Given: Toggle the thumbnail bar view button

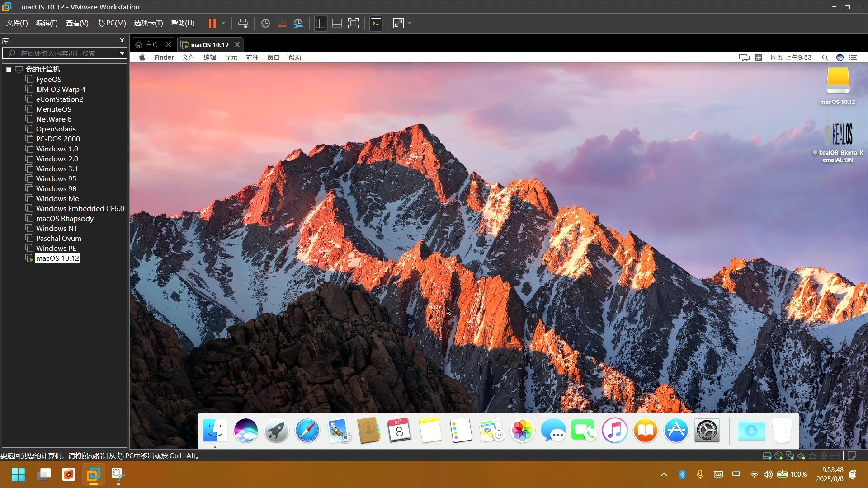Looking at the screenshot, I should (337, 23).
